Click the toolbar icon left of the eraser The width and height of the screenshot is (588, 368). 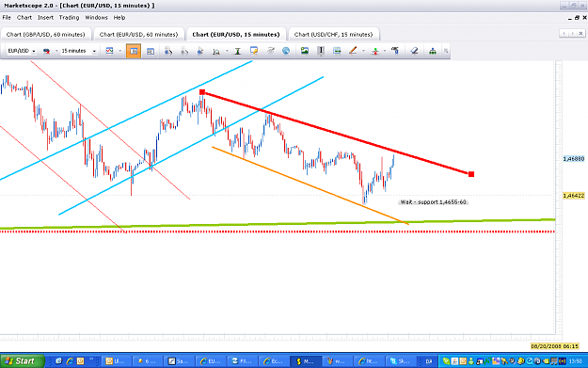[395, 51]
